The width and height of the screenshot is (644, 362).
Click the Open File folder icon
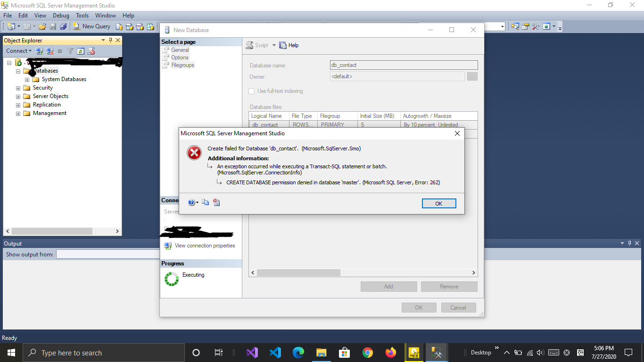[x=42, y=26]
